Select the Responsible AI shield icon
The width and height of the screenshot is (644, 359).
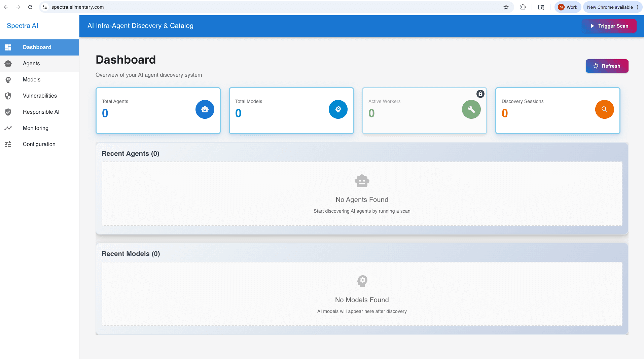(x=8, y=112)
